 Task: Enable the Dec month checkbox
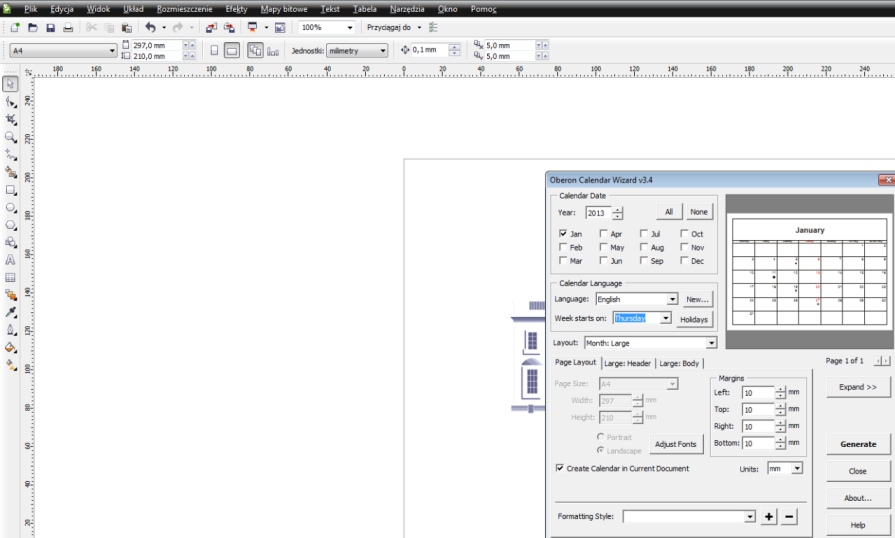click(x=685, y=261)
